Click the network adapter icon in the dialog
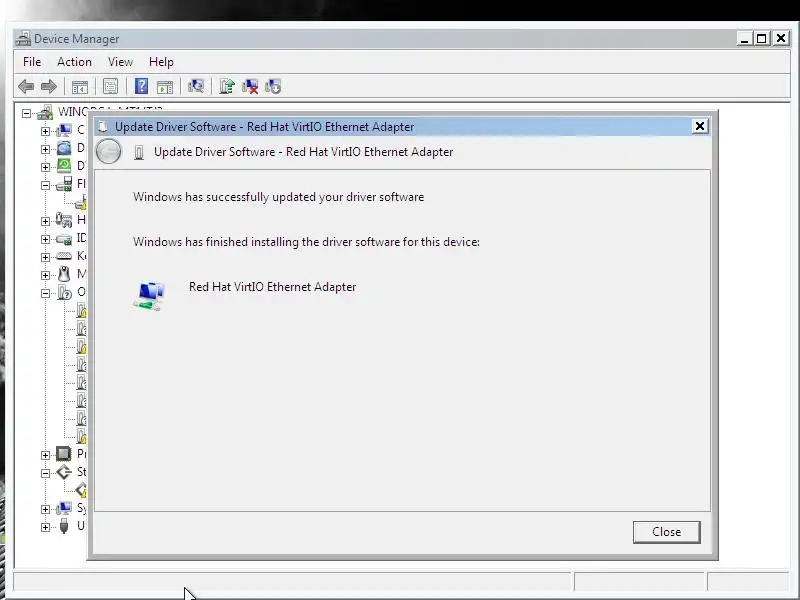 [149, 296]
